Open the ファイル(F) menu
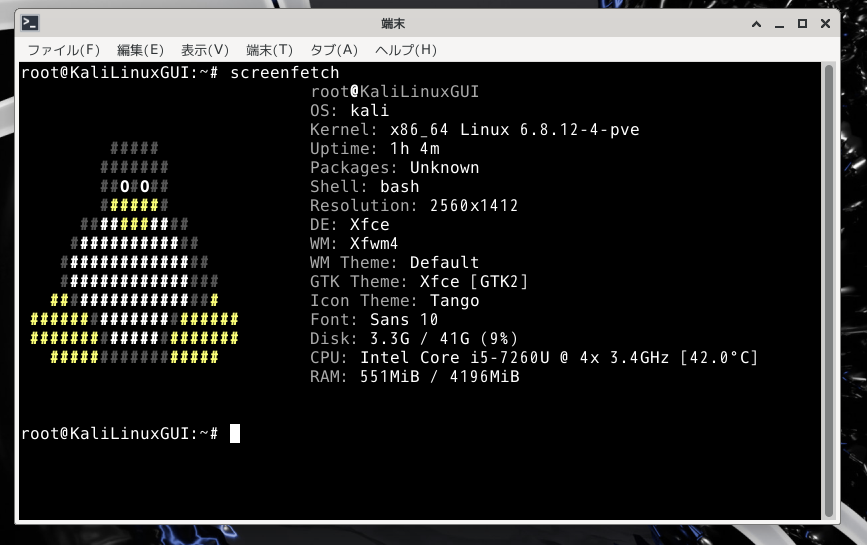This screenshot has height=545, width=867. 64,50
